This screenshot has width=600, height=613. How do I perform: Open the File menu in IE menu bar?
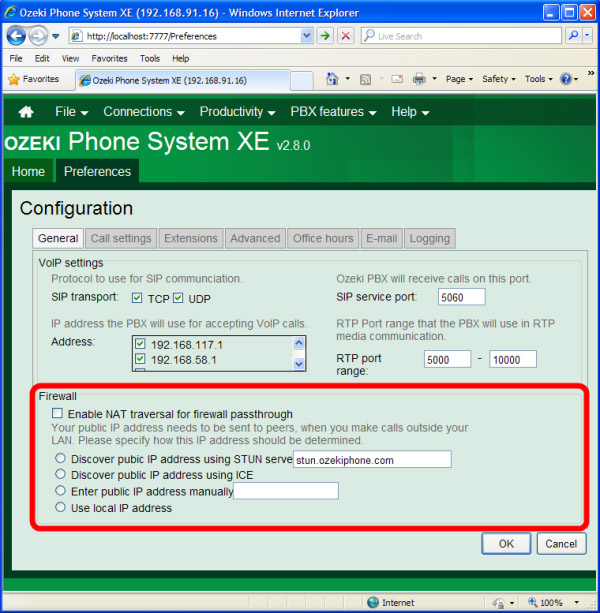pos(16,58)
